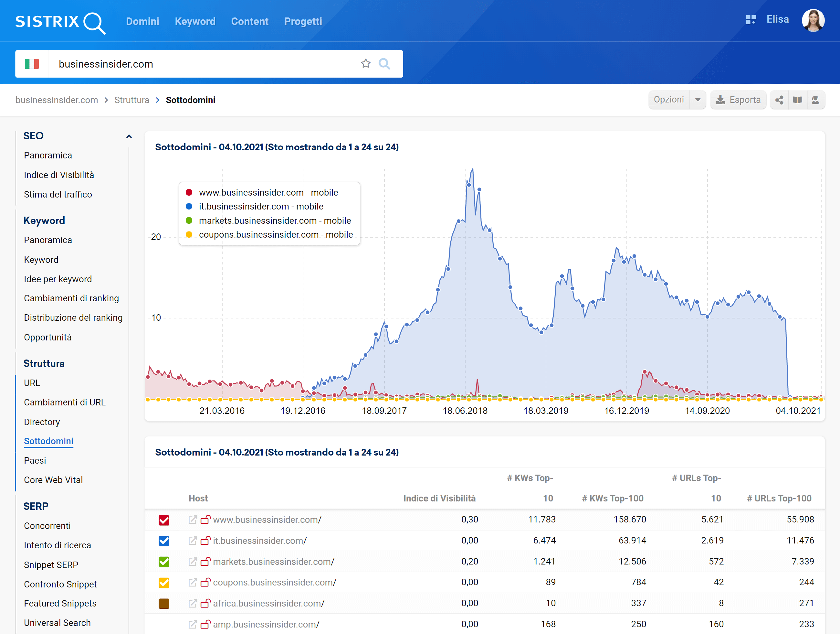Select the Italian flag country selector
Image resolution: width=840 pixels, height=634 pixels.
[32, 64]
